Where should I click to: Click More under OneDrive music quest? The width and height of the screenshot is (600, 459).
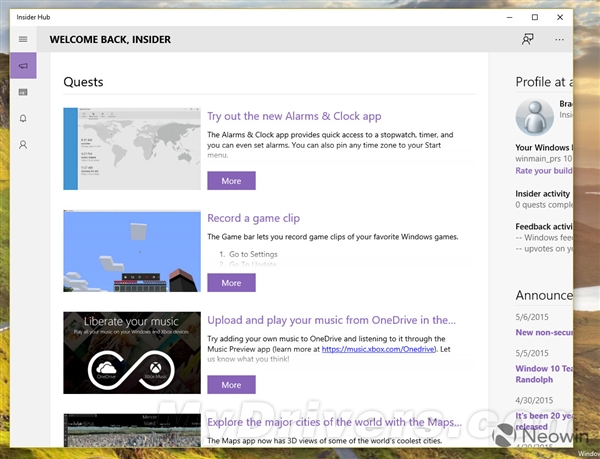[x=231, y=385]
